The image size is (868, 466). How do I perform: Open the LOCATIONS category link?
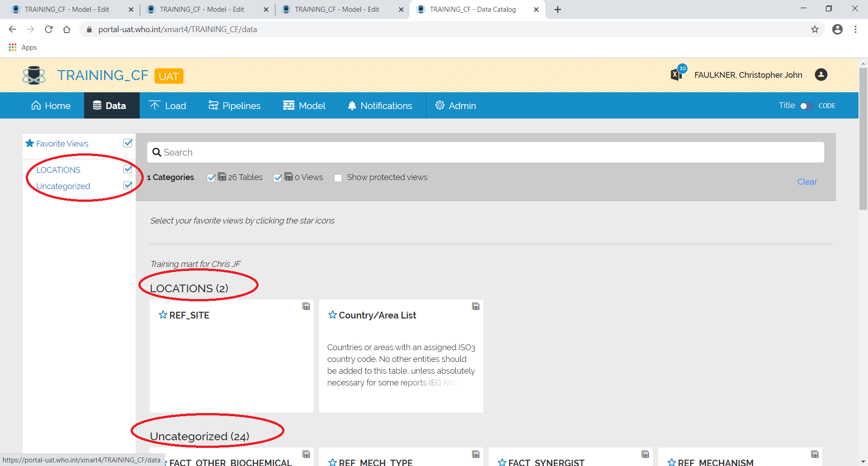[x=58, y=170]
